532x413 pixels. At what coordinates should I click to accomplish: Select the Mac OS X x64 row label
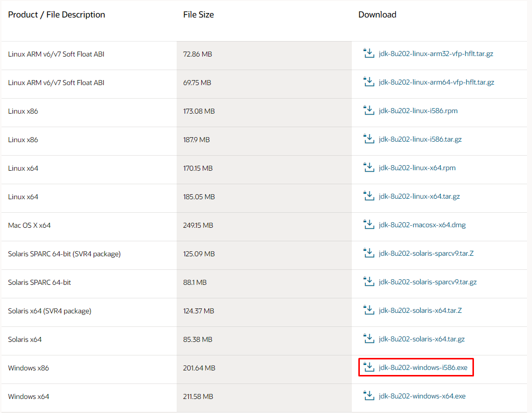click(29, 225)
